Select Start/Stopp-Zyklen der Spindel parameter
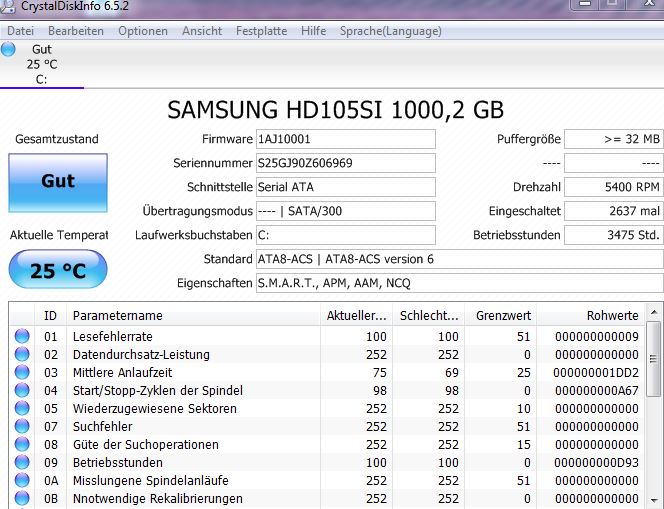 [158, 390]
